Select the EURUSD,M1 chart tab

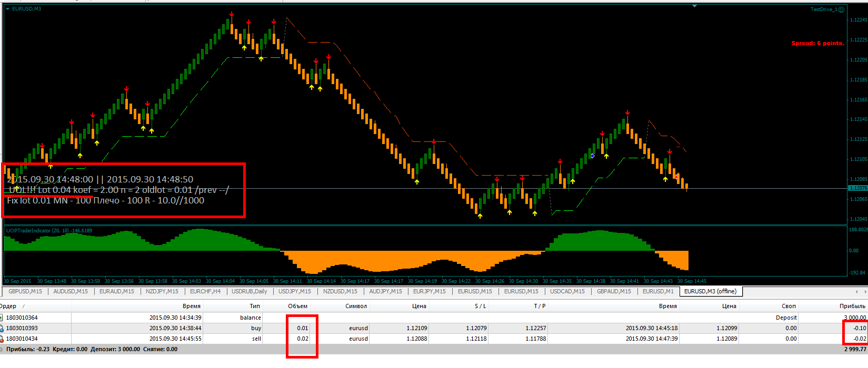[658, 291]
